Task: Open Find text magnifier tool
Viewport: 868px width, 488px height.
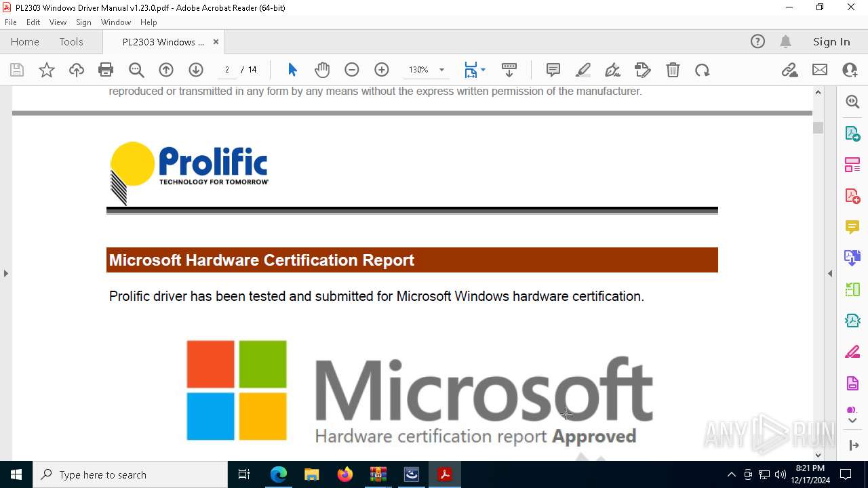Action: click(136, 70)
